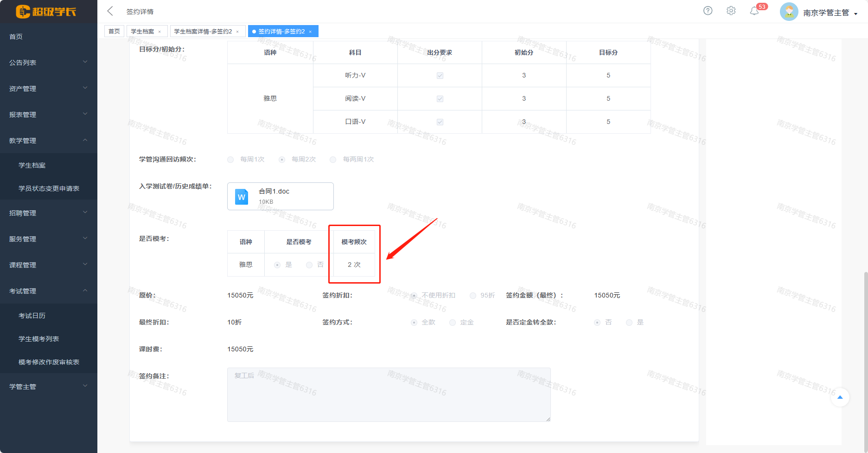Switch to the 首页 tab
The height and width of the screenshot is (453, 868).
114,32
